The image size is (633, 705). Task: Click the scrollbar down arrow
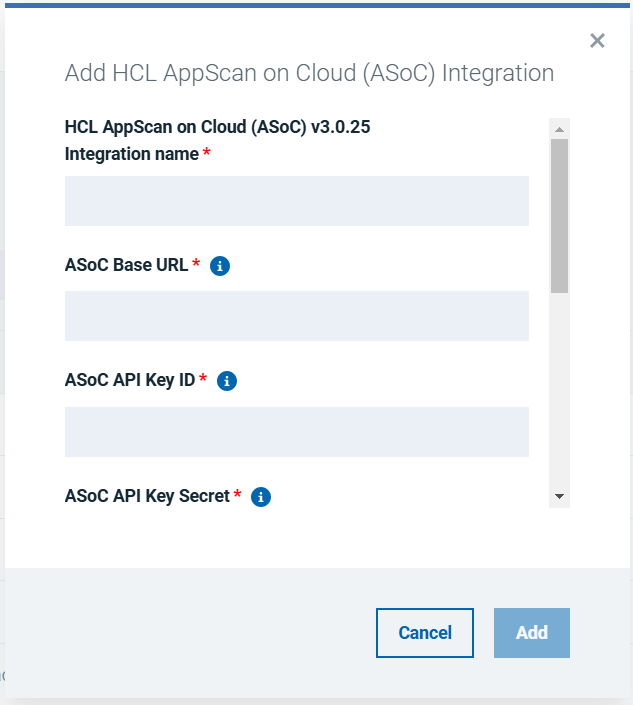pyautogui.click(x=560, y=497)
